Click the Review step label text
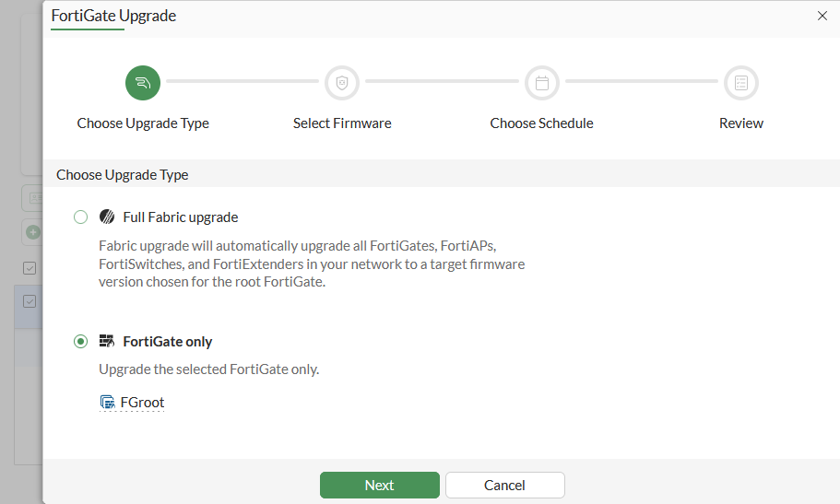 [x=740, y=123]
